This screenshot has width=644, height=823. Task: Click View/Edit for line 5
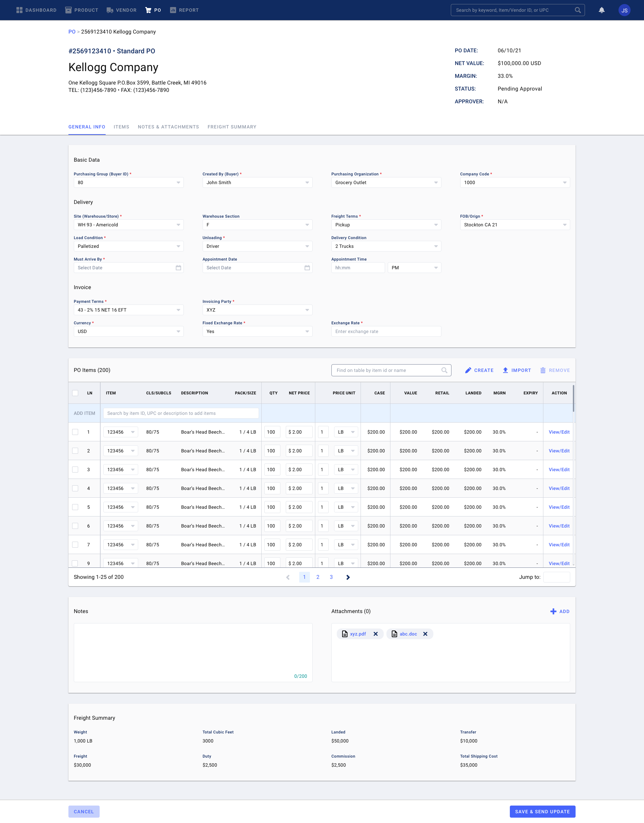(559, 507)
